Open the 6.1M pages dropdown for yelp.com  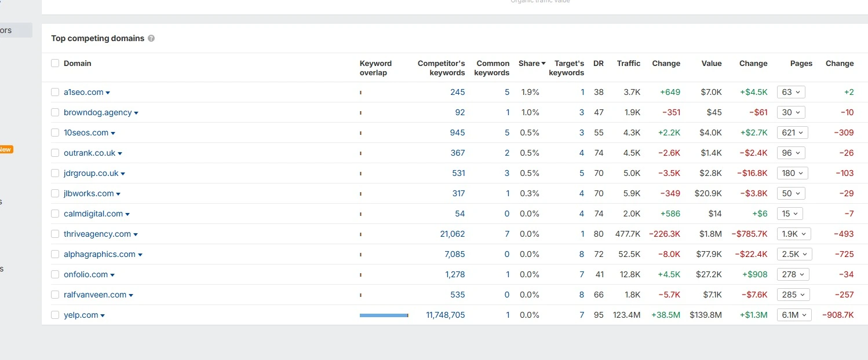click(x=794, y=315)
